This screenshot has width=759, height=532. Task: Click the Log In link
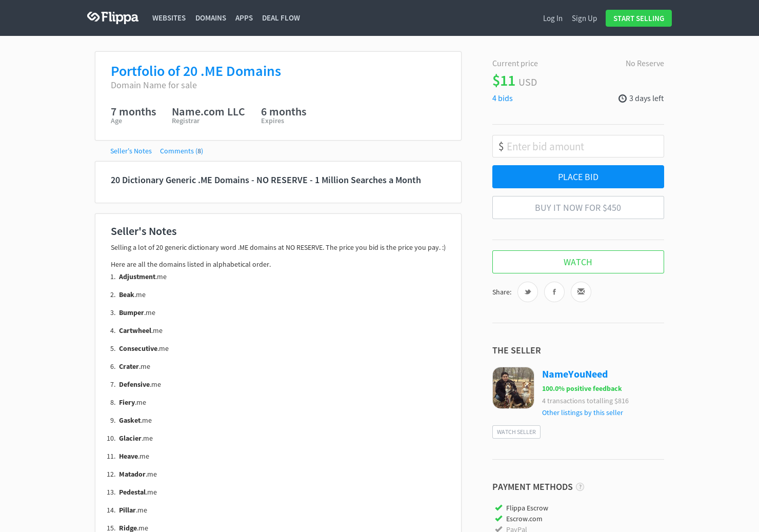[x=553, y=18]
